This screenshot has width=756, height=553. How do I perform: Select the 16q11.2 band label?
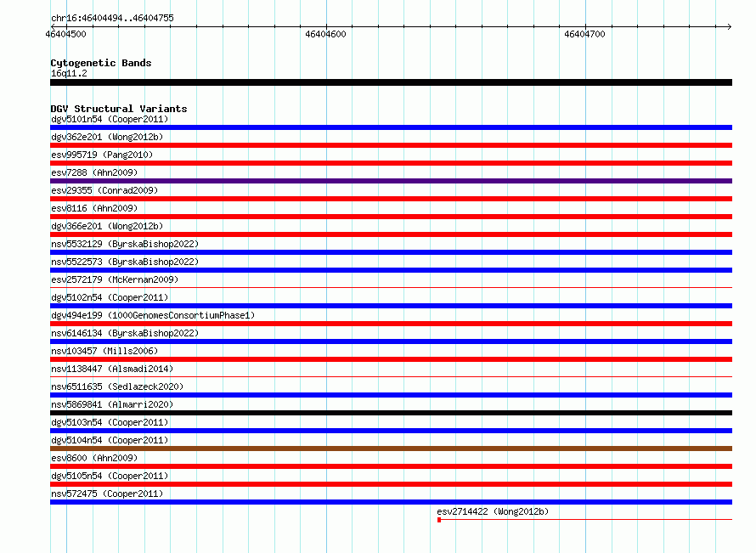pos(69,73)
